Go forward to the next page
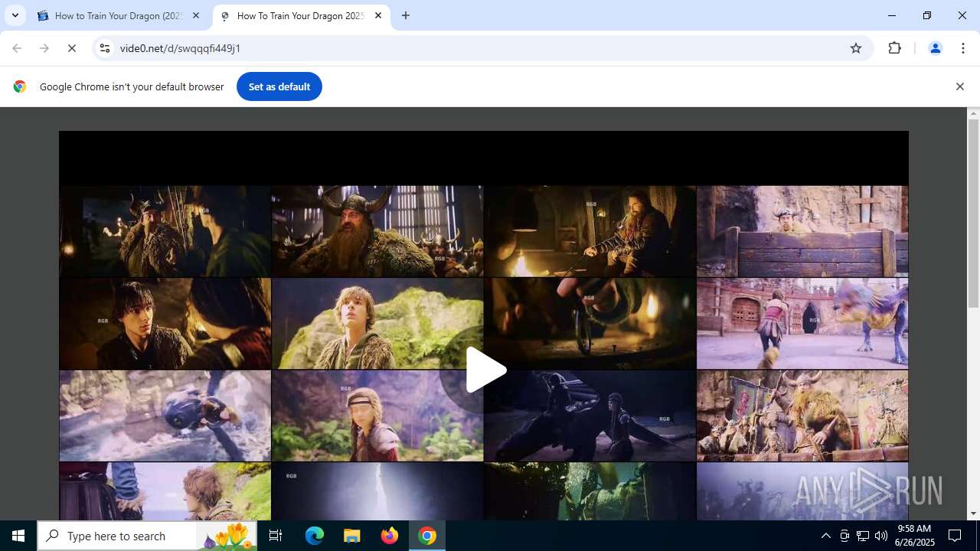This screenshot has width=980, height=551. tap(44, 48)
